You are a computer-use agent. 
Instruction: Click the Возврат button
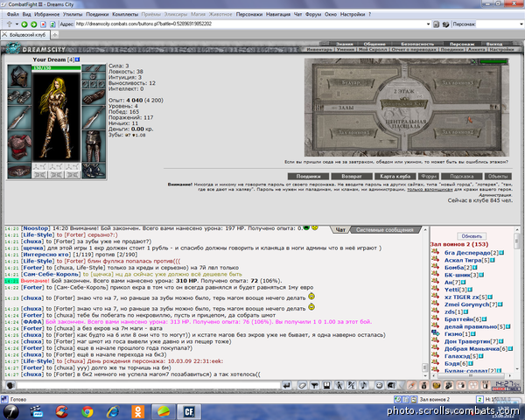pyautogui.click(x=352, y=176)
